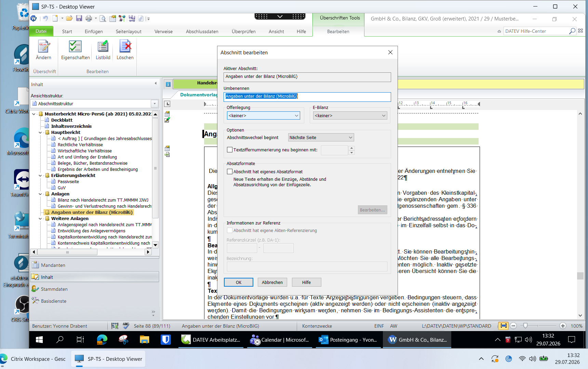Click the printer icon in toolbar
Image resolution: width=588 pixels, height=369 pixels.
click(89, 18)
